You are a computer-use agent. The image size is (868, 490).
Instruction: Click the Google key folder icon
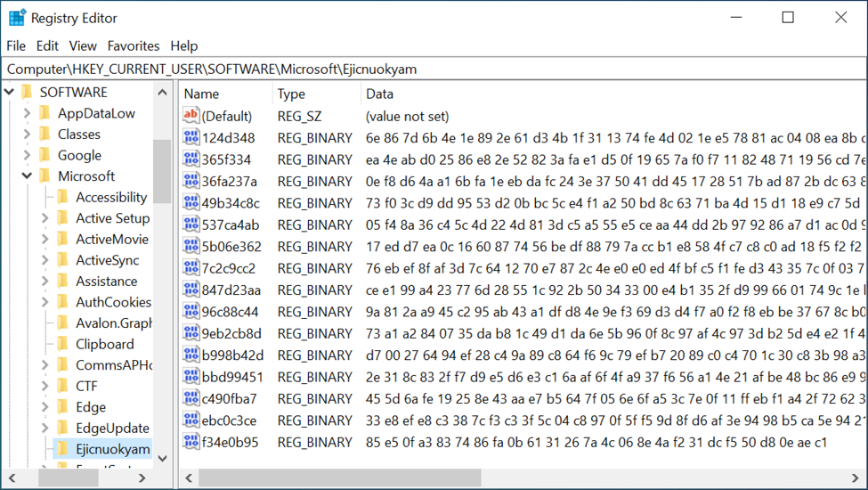tap(45, 155)
